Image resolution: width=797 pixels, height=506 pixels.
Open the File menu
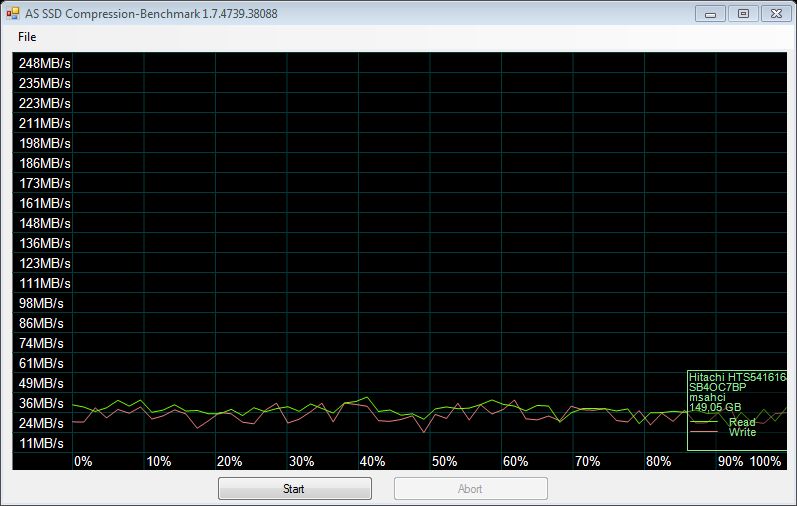click(x=26, y=37)
